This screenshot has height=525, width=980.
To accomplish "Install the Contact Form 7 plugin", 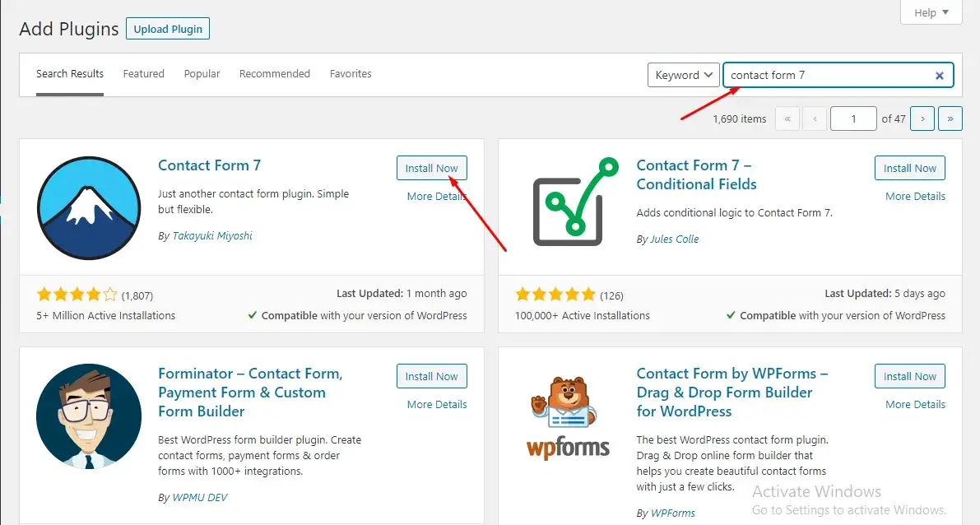I will (431, 168).
